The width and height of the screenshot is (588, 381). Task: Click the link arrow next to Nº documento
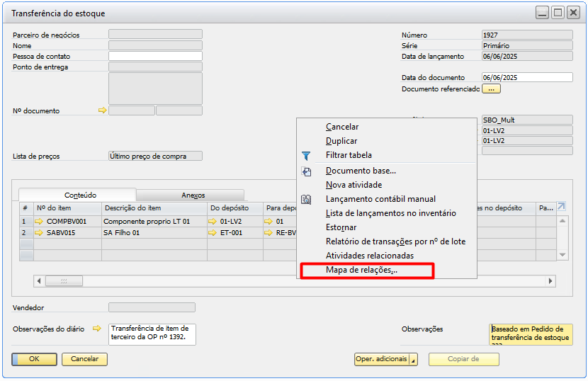tap(102, 110)
